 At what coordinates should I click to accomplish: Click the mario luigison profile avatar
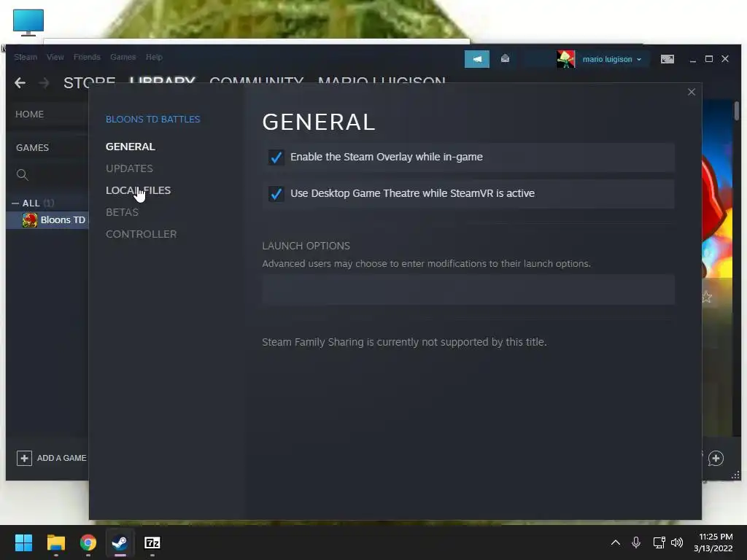point(565,59)
